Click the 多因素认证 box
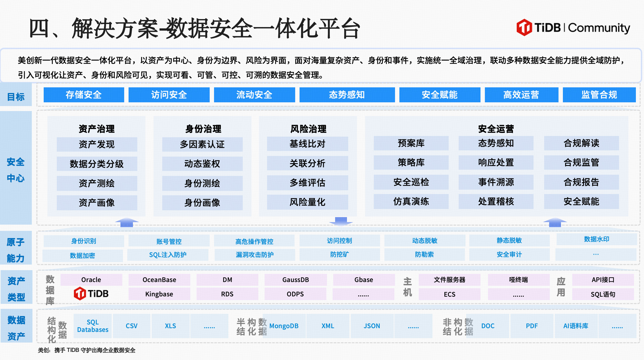Screen dimensions: 644x360 pos(202,144)
